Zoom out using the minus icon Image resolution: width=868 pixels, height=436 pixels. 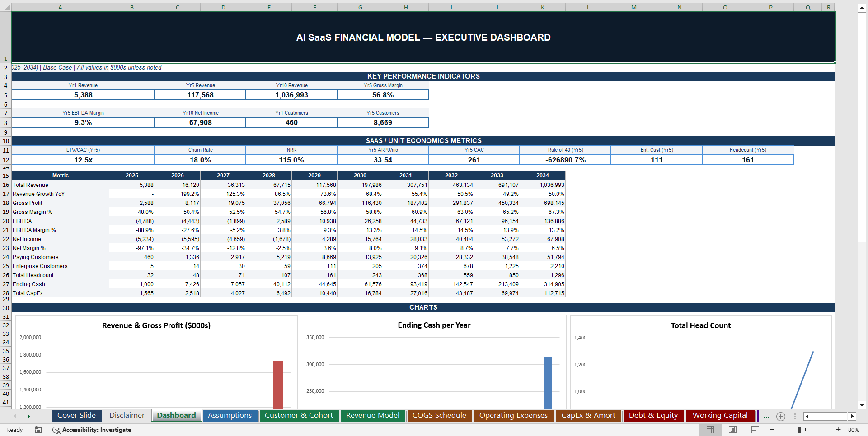click(x=773, y=430)
